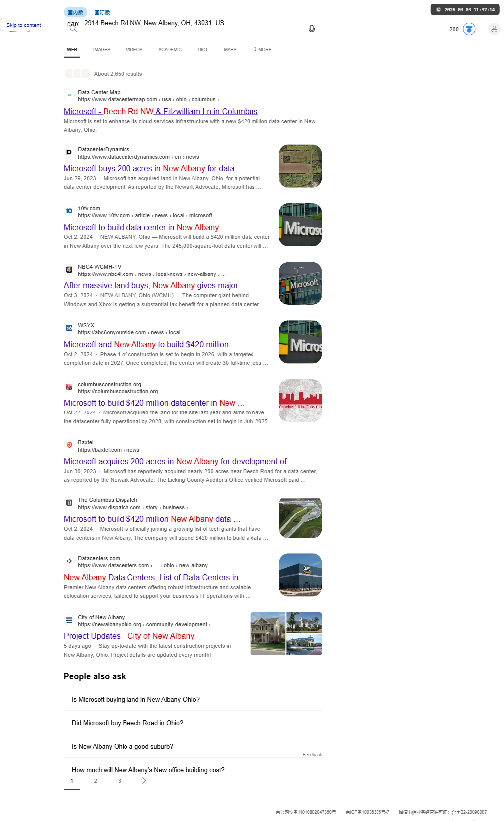Expand 'Is Microsoft buying land in New Albany Ohio?'
Screen dimensions: 504x821
(x=193, y=700)
